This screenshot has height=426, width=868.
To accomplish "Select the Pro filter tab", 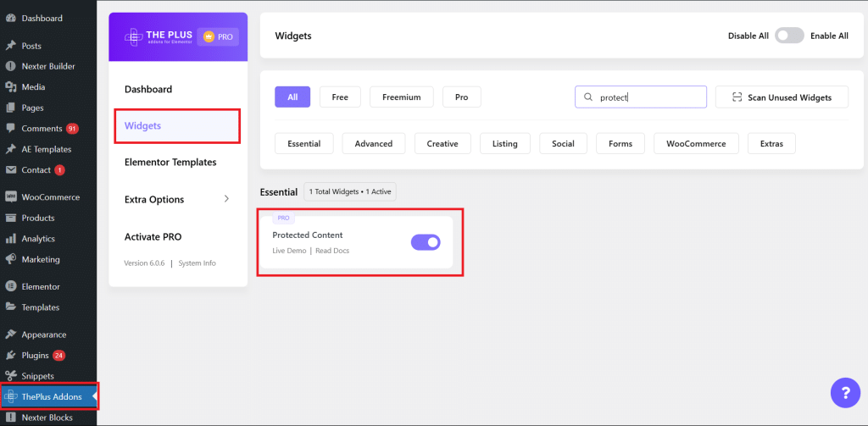I will coord(462,97).
